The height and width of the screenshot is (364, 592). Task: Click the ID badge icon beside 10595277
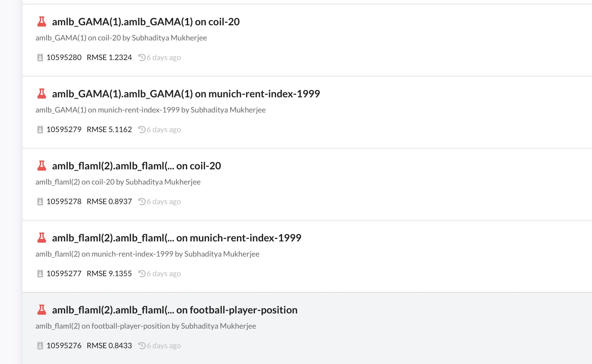click(40, 274)
